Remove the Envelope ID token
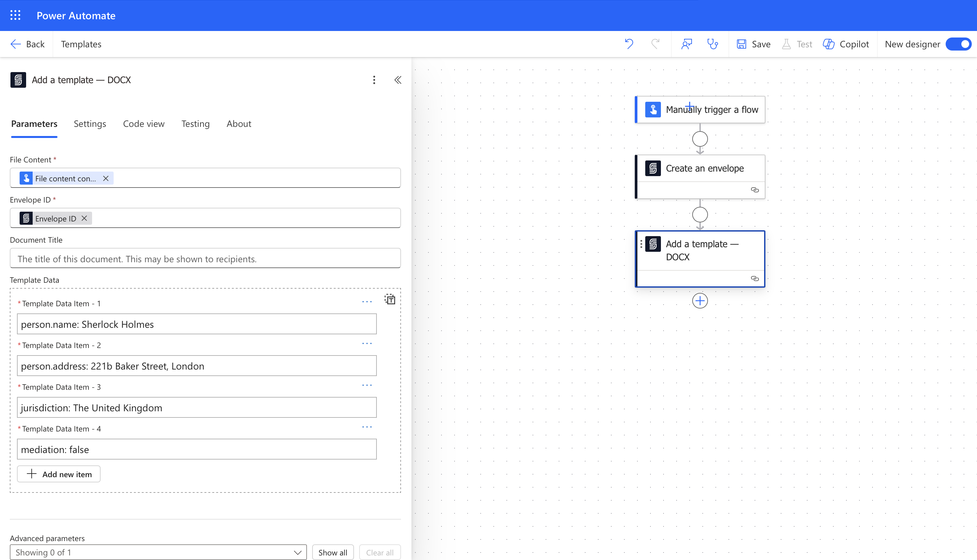The width and height of the screenshot is (977, 560). click(84, 219)
